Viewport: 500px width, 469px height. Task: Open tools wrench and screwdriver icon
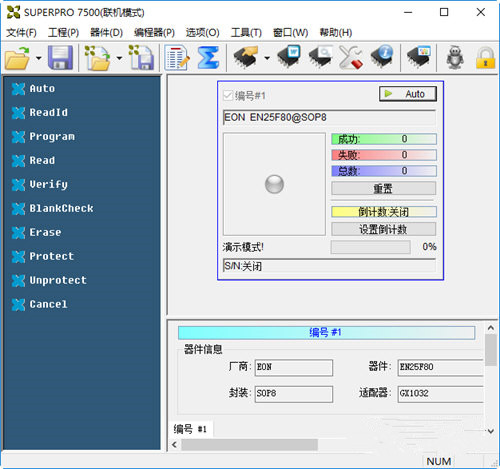pyautogui.click(x=351, y=57)
